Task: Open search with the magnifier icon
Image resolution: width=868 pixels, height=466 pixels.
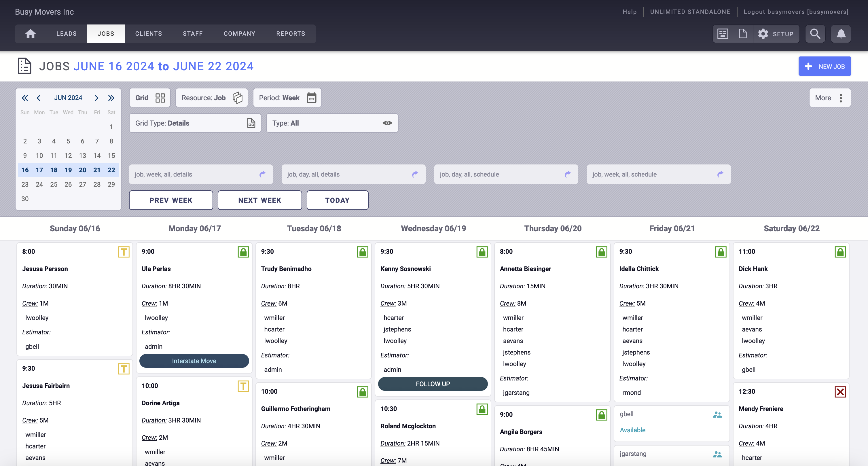Action: tap(815, 34)
